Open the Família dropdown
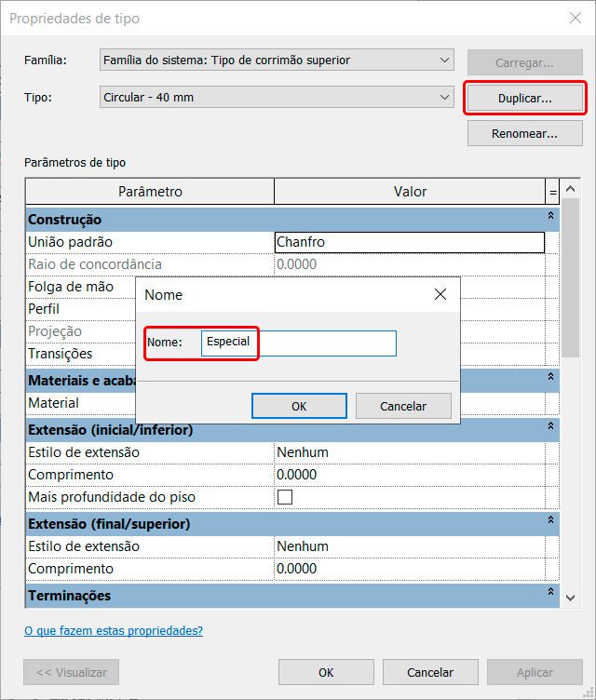This screenshot has height=700, width=596. [x=277, y=61]
